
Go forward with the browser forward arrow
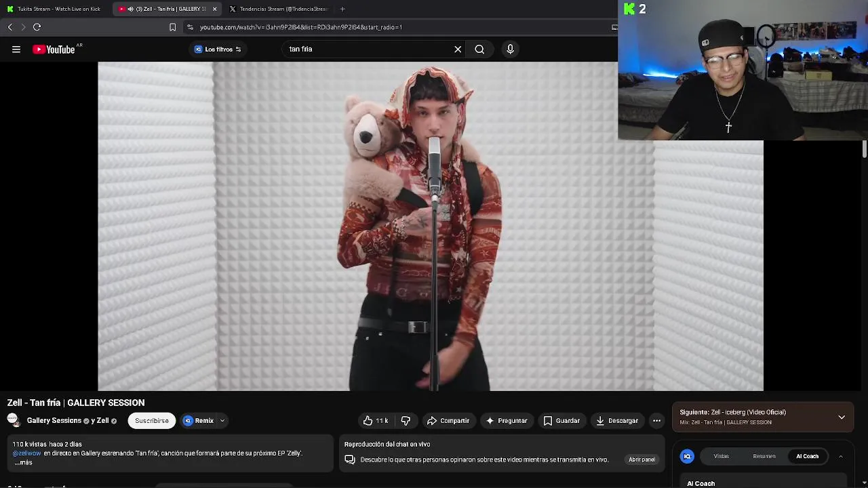[x=23, y=27]
